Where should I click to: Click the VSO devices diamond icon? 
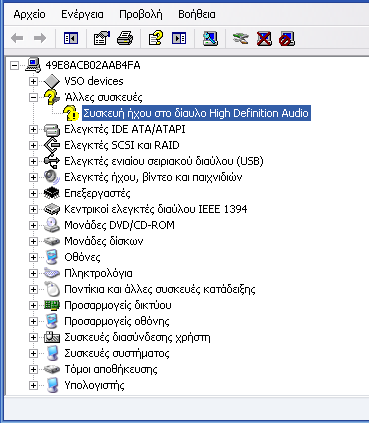point(52,81)
